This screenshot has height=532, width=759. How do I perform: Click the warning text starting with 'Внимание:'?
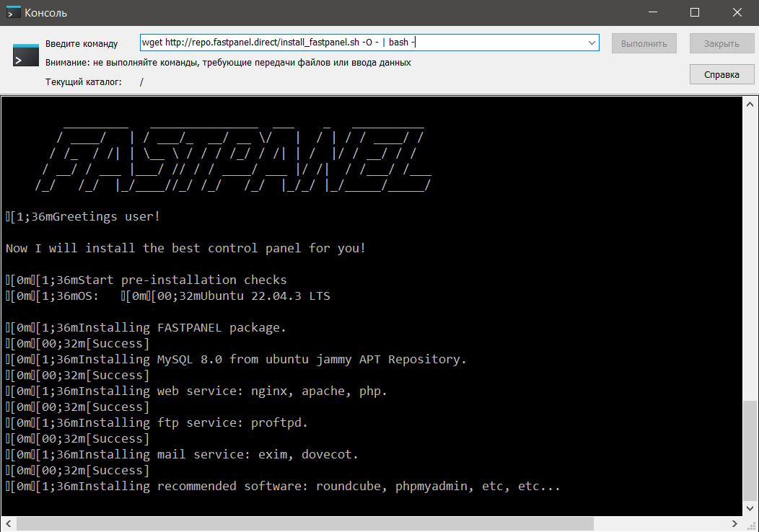(x=228, y=63)
